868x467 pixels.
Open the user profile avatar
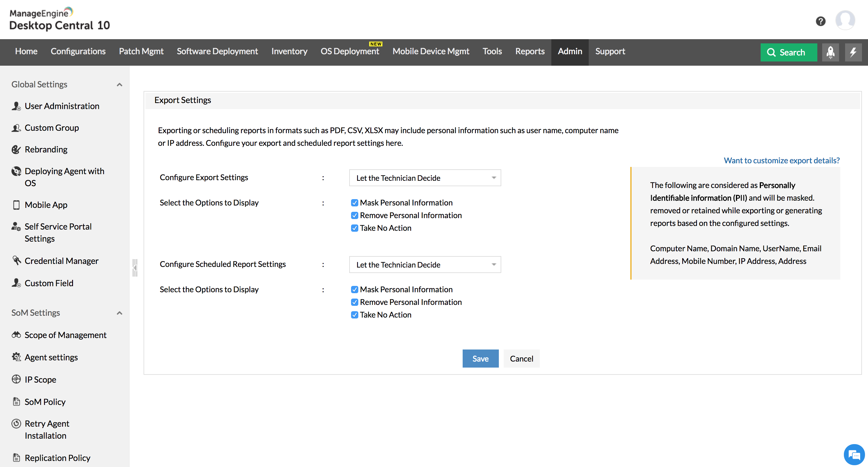[x=845, y=20]
